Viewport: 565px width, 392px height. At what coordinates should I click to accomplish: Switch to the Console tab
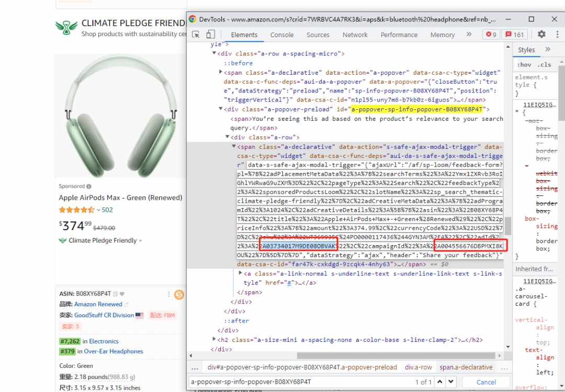[x=282, y=34]
